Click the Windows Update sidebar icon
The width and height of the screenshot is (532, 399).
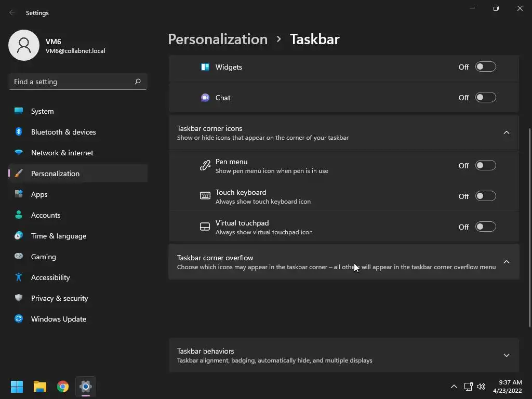pyautogui.click(x=19, y=319)
